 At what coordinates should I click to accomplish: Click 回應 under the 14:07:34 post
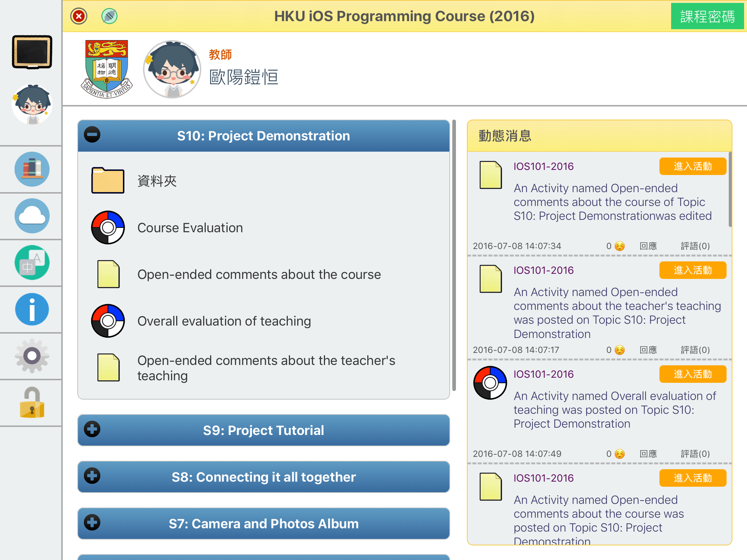click(648, 246)
